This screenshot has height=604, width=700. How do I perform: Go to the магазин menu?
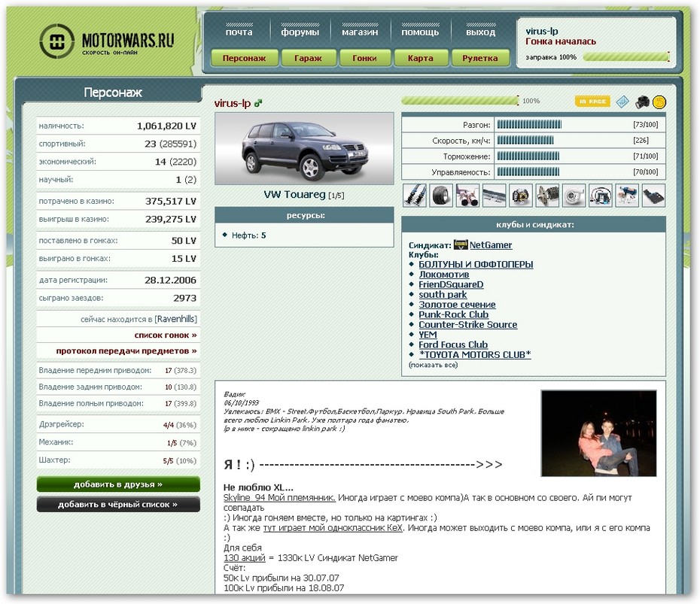360,32
